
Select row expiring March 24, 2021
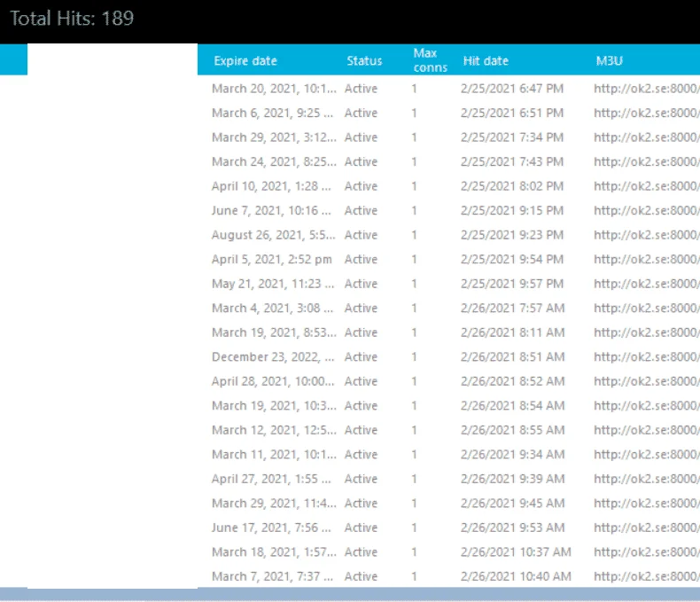[x=448, y=161]
